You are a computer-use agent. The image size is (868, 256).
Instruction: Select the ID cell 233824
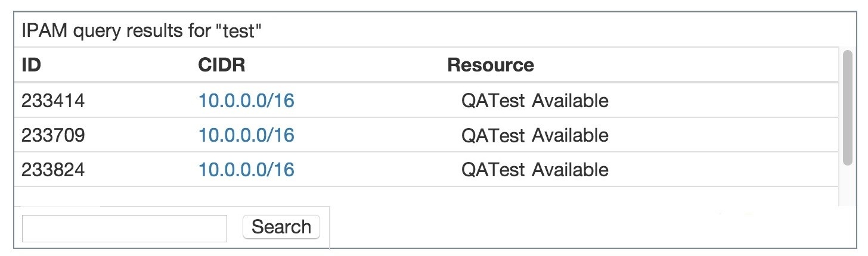tap(53, 170)
